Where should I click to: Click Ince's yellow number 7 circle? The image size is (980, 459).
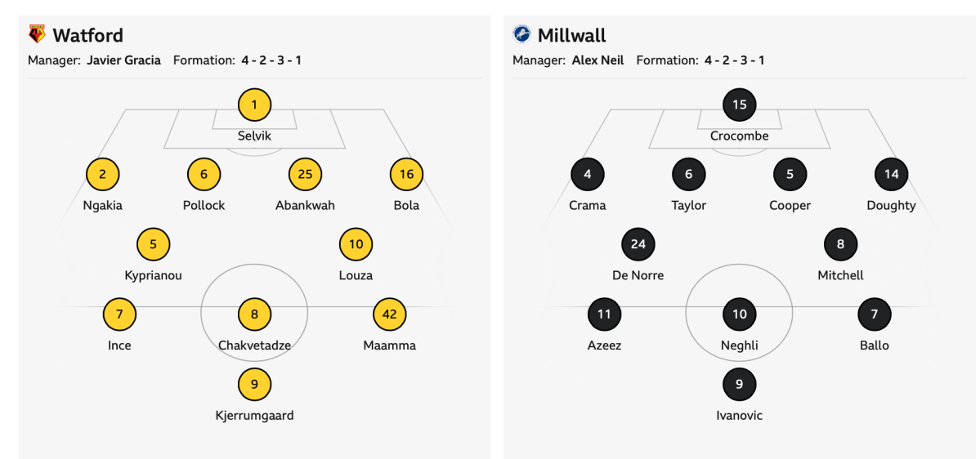point(119,314)
